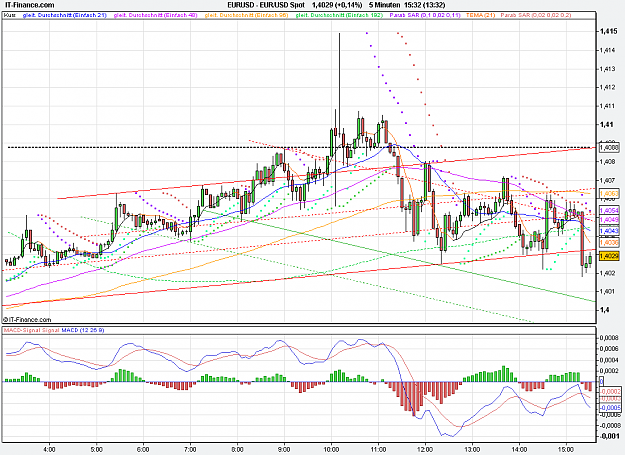Click the 12:00 time axis label
This screenshot has height=455, width=625.
pyautogui.click(x=425, y=450)
